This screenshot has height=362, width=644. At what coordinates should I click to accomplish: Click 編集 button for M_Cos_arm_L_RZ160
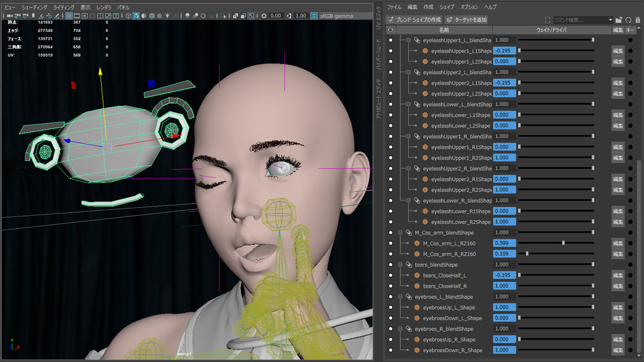[617, 244]
